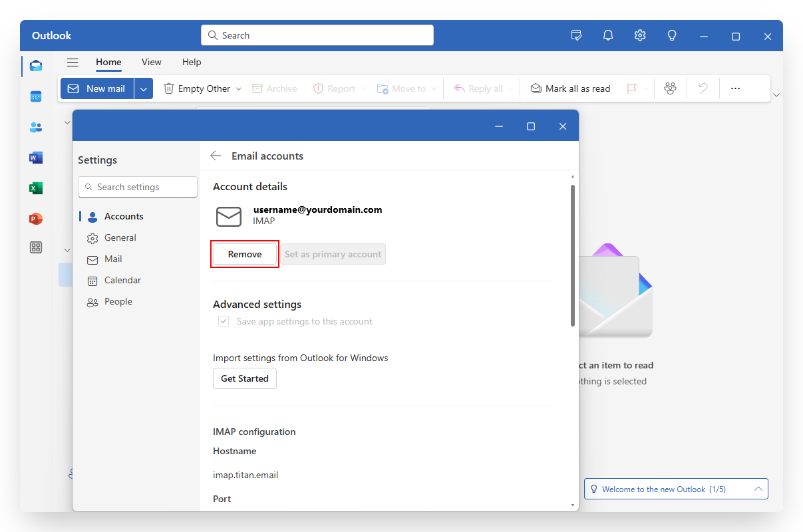The image size is (803, 532).
Task: Click the settings dialog vertical scrollbar thumb
Action: coord(573,256)
